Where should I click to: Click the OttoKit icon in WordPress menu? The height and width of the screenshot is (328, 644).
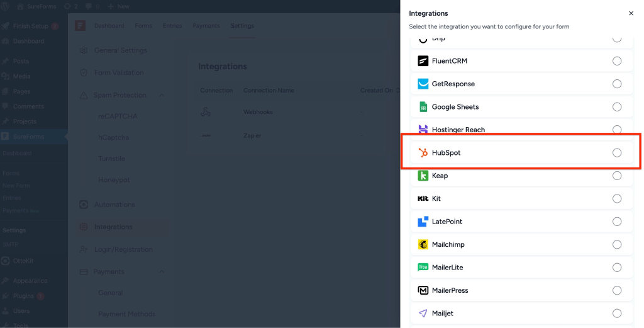tap(5, 261)
